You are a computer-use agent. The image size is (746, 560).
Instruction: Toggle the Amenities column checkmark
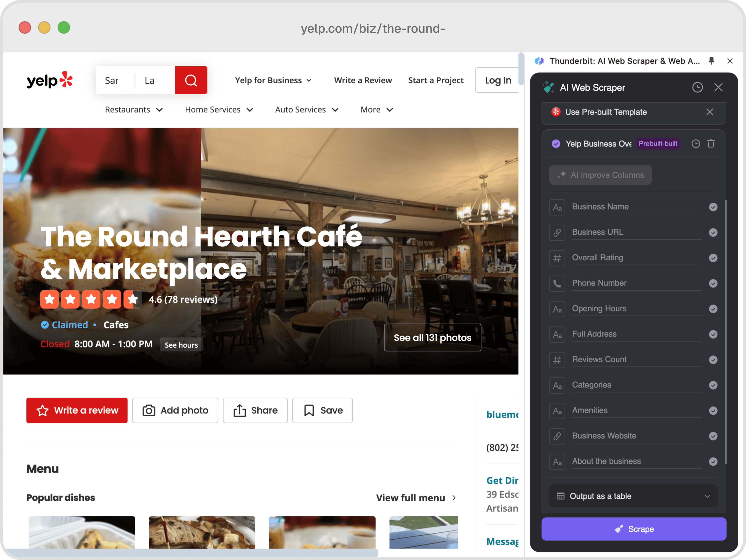713,411
